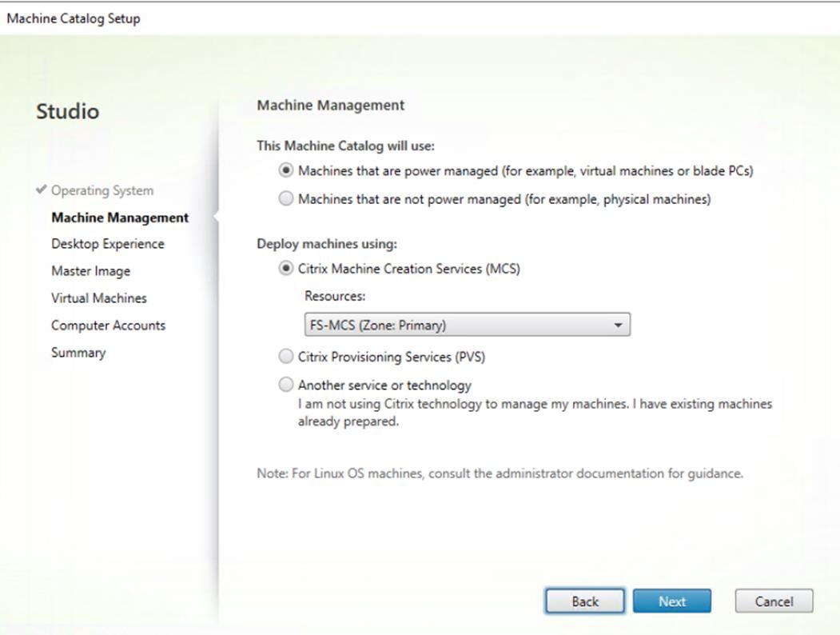Open the Master Image step
Viewport: 840px width, 635px height.
pyautogui.click(x=90, y=271)
